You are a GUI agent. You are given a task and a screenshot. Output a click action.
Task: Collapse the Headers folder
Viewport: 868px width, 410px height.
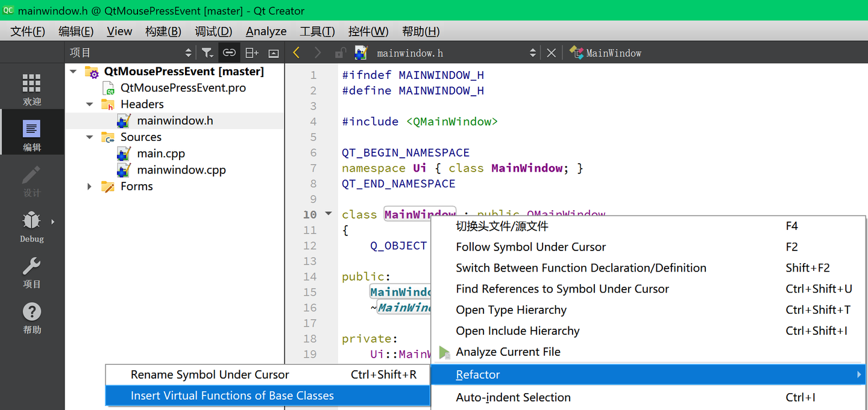[x=89, y=104]
